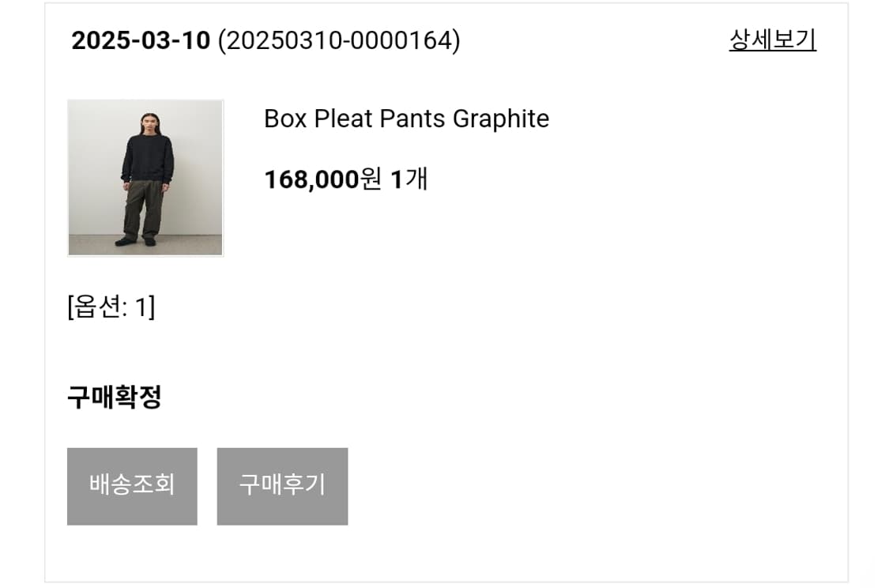The image size is (889, 588).
Task: Click the Box Pleat Pants product thumbnail
Action: [x=145, y=178]
